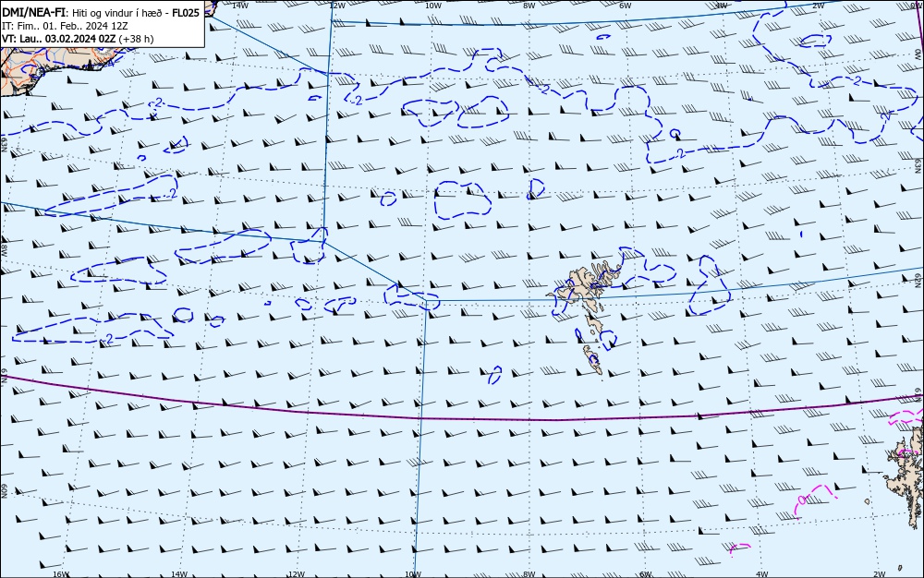Select the 60N latitude label

[4, 491]
